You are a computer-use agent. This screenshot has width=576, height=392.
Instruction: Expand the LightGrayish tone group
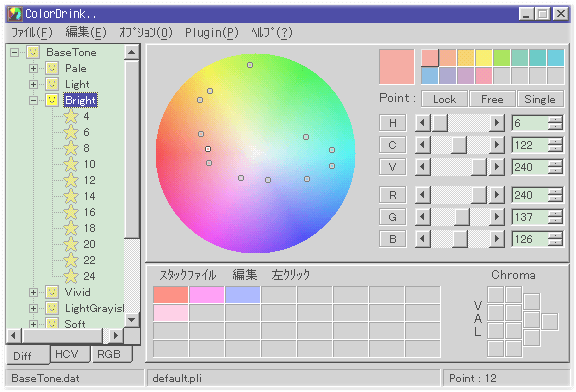pos(33,308)
